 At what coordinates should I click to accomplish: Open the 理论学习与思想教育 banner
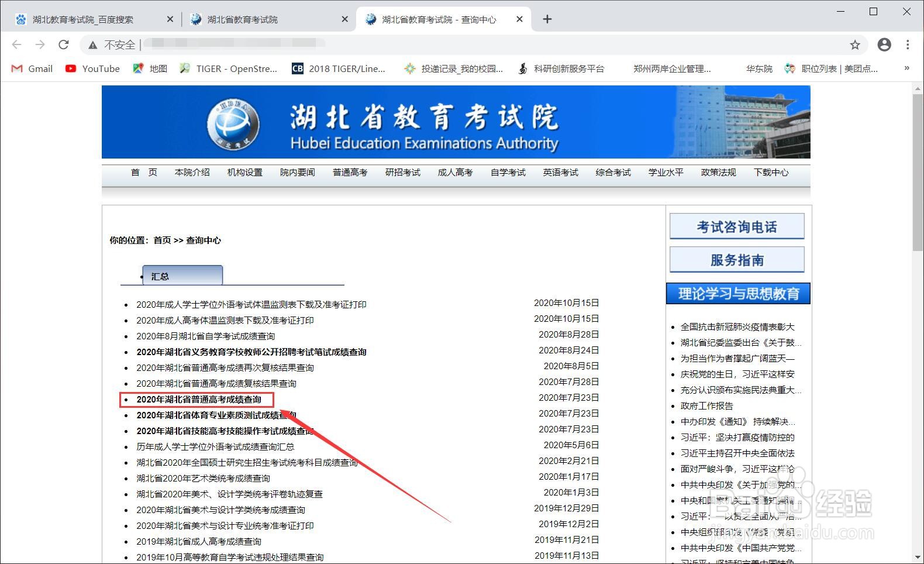[x=738, y=294]
